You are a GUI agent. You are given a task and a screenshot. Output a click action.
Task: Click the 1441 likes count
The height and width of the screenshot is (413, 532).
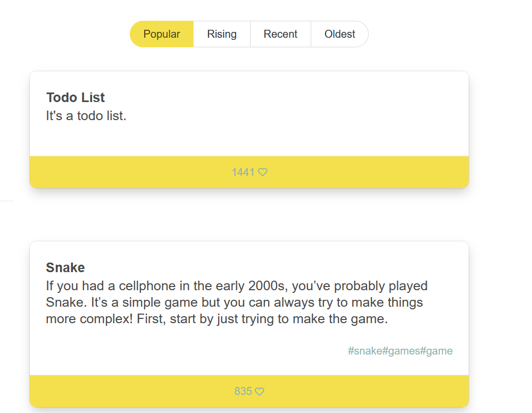click(243, 172)
